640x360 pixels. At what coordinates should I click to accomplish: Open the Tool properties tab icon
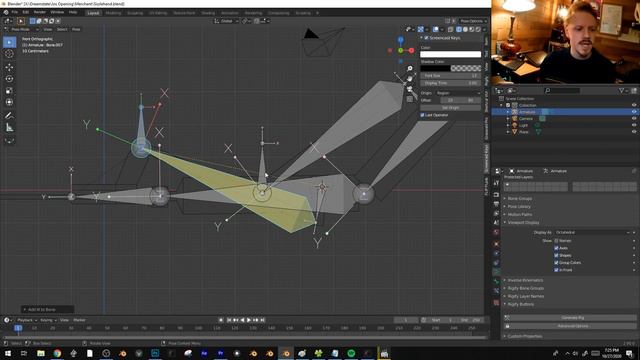point(496,184)
